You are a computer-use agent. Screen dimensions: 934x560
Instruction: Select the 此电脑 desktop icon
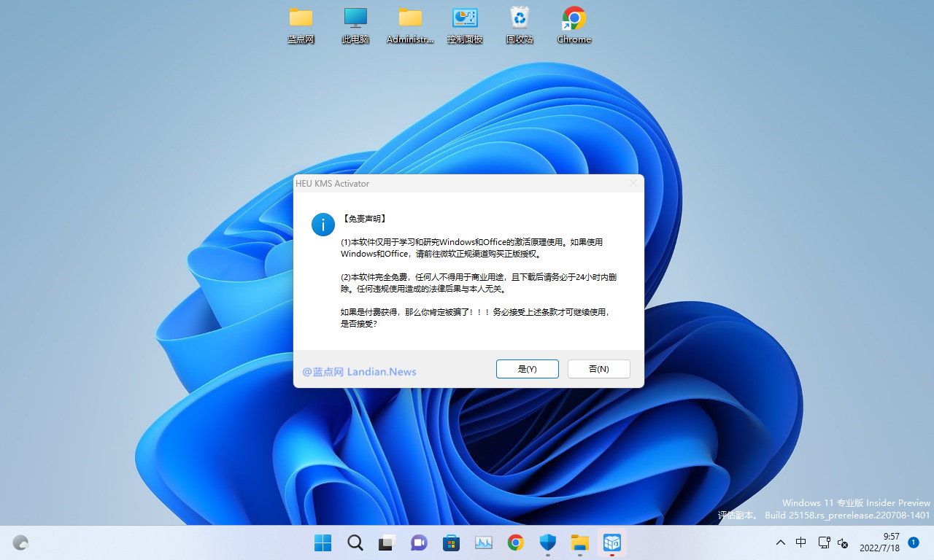(355, 26)
